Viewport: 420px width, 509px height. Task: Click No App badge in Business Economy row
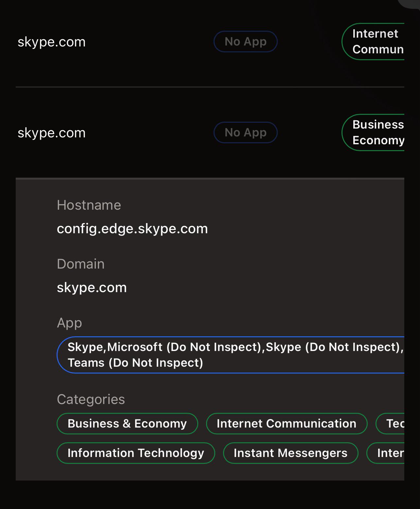(246, 132)
